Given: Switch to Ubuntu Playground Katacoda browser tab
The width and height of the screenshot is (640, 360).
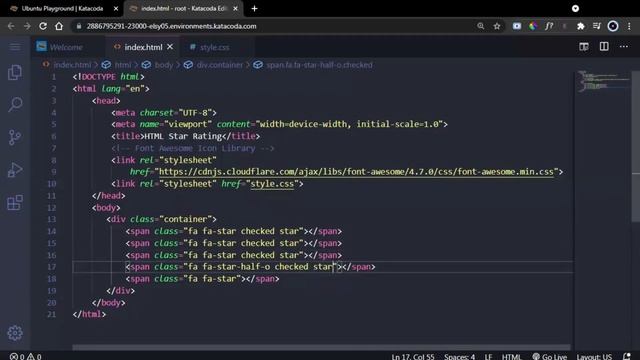Looking at the screenshot, I should [62, 9].
